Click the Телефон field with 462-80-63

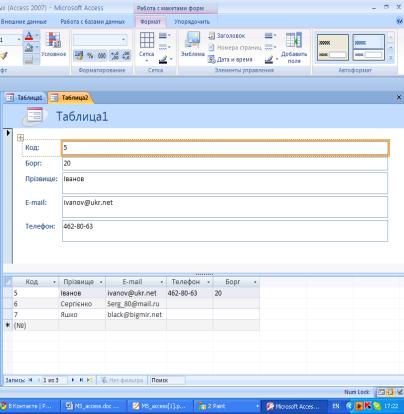tap(225, 231)
